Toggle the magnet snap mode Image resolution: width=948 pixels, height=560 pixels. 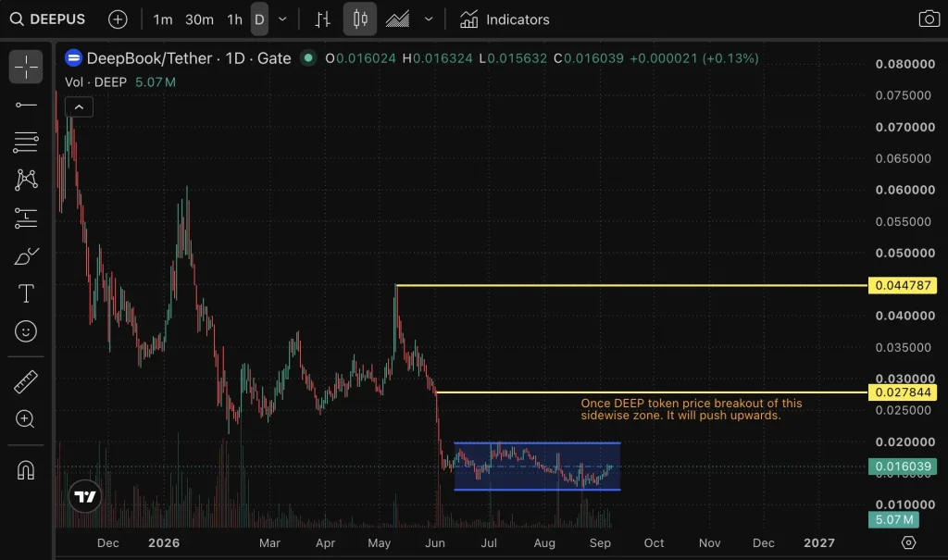[26, 470]
